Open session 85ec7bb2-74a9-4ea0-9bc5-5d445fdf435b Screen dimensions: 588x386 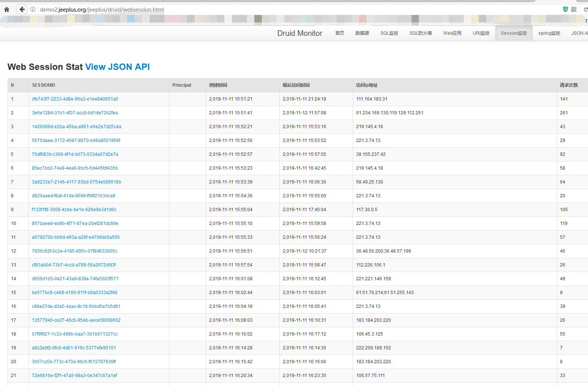click(75, 168)
